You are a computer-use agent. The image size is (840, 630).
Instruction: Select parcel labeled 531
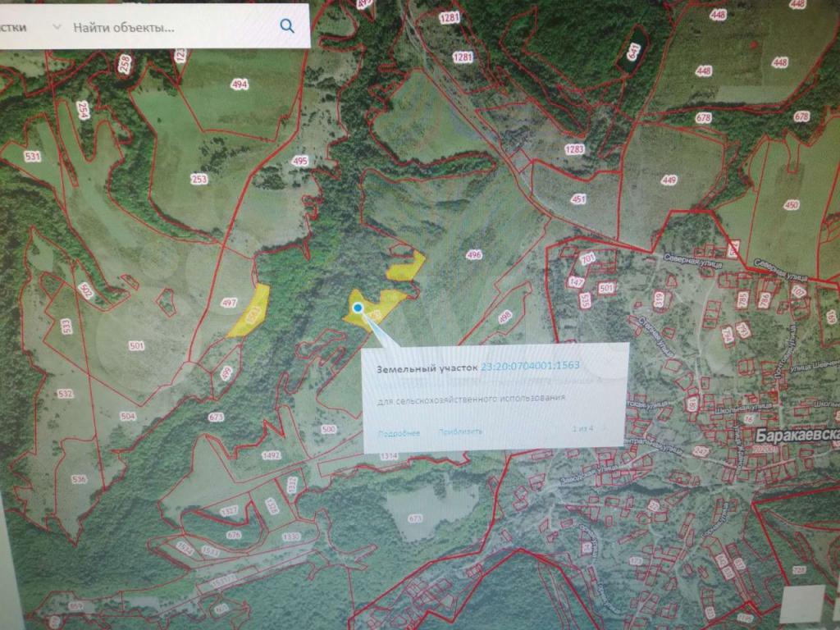[x=32, y=156]
